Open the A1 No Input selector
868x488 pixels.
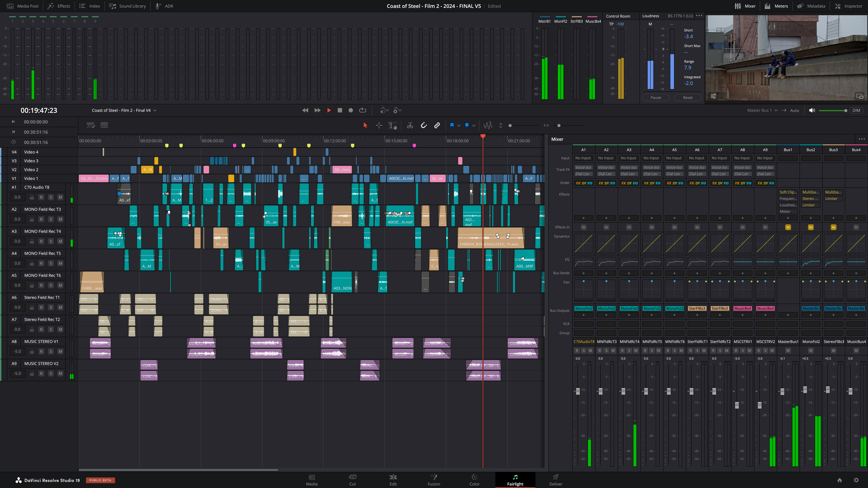[583, 158]
